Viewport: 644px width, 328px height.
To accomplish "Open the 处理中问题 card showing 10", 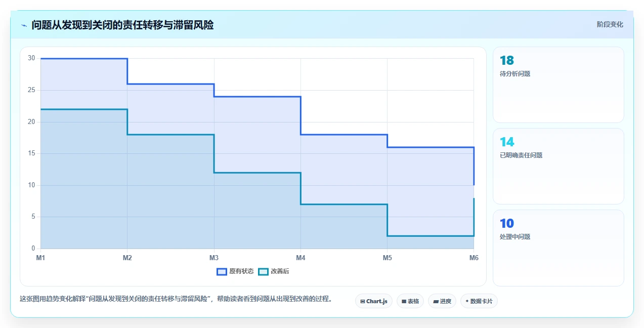I will click(559, 248).
